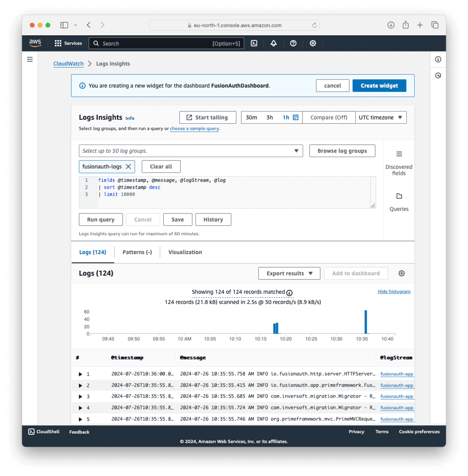
Task: Expand log row 3
Action: click(80, 396)
